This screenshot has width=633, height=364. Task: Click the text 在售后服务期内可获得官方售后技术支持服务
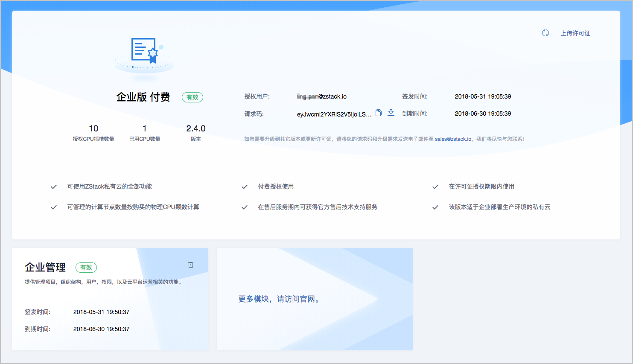pyautogui.click(x=318, y=207)
